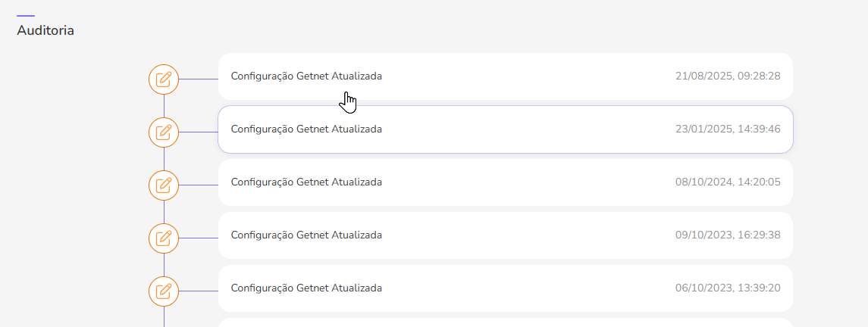Image resolution: width=868 pixels, height=327 pixels.
Task: Click the vertical timeline line below the last edit icon
Action: (x=164, y=316)
